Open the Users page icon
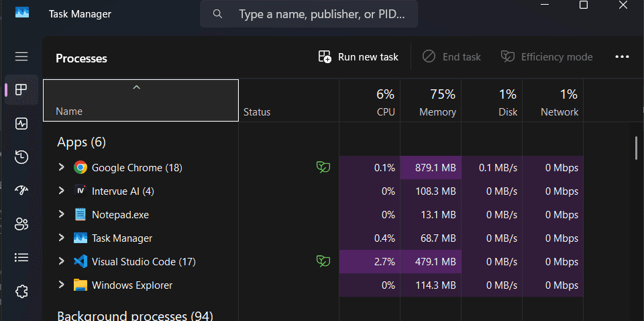644x321 pixels. (21, 224)
